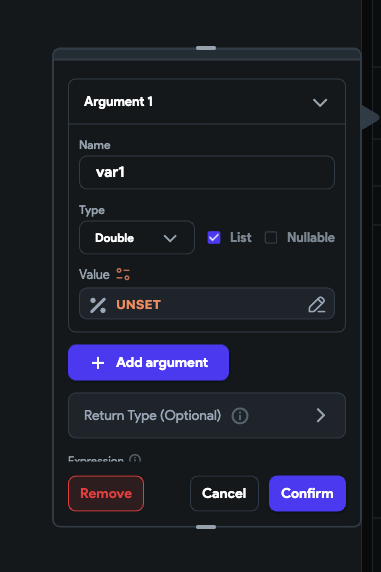Click the plus icon on Add argument
This screenshot has width=381, height=572.
[x=98, y=363]
